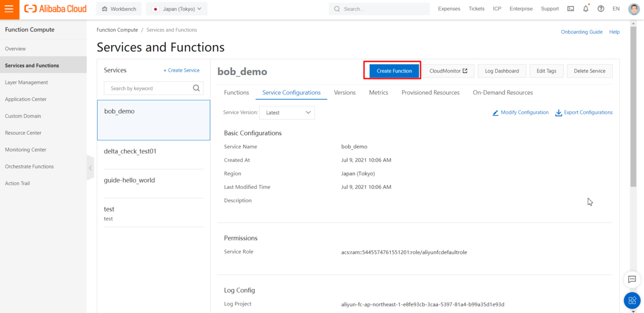Select Services and Functions in sidebar
Image resolution: width=644 pixels, height=313 pixels.
click(43, 65)
